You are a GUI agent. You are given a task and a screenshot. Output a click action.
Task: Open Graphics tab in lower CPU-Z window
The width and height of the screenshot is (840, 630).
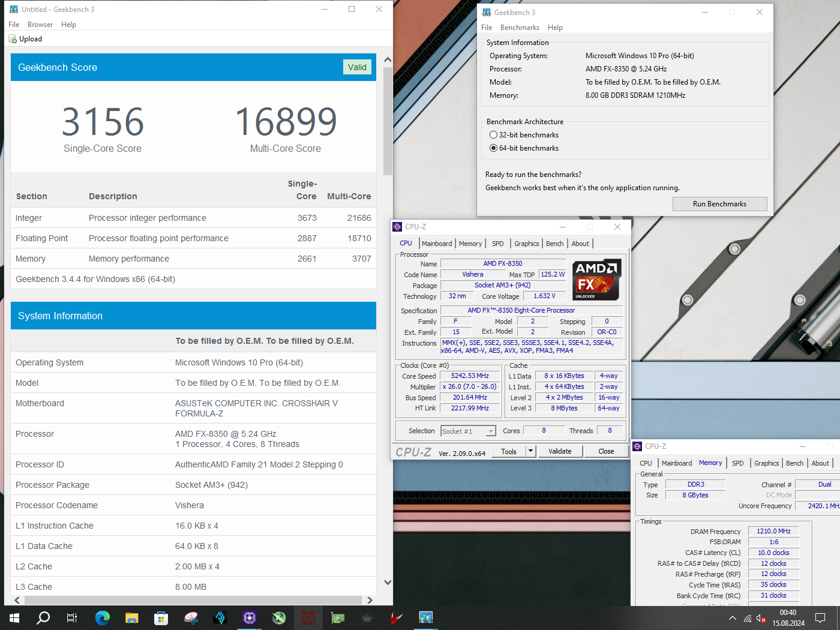point(766,463)
